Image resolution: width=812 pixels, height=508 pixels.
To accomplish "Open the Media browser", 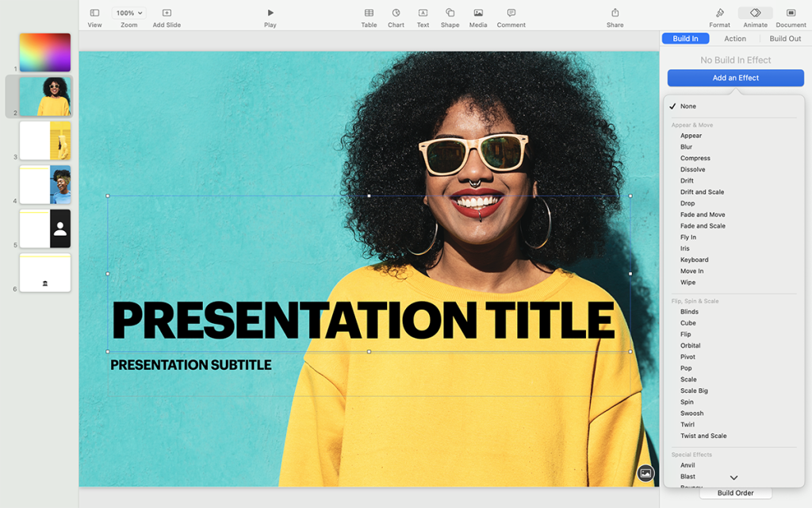I will point(477,16).
